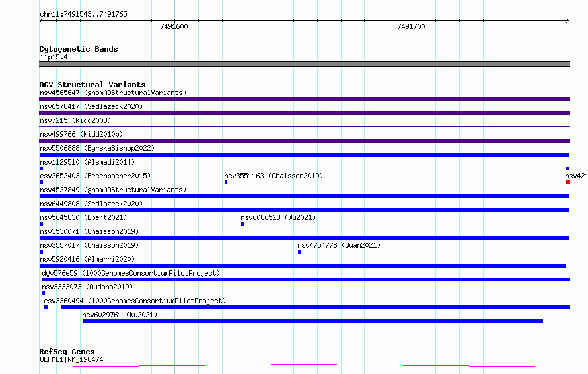Image resolution: width=588 pixels, height=374 pixels.
Task: Click small blue marker under nsv3551163
Action: [226, 182]
